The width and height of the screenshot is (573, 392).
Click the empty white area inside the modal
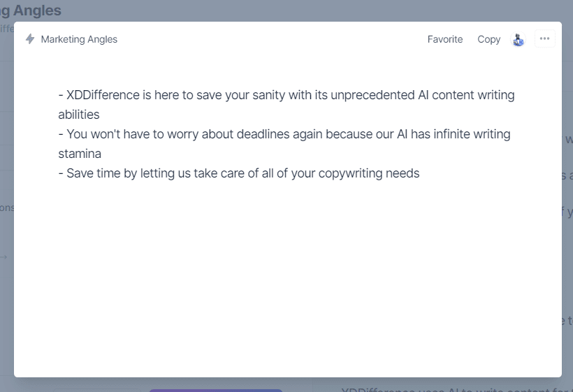pos(288,277)
